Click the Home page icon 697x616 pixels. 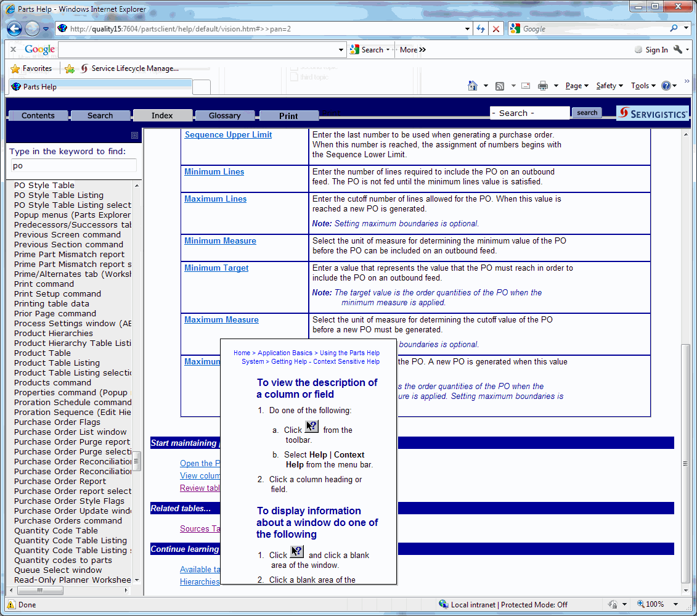tap(473, 86)
